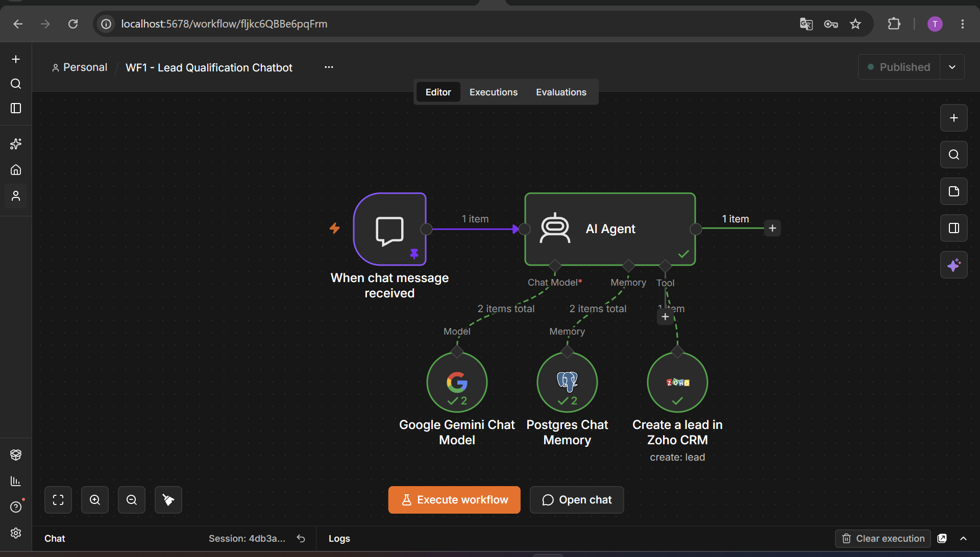980x557 pixels.
Task: Fit the workflow to view
Action: [58, 500]
